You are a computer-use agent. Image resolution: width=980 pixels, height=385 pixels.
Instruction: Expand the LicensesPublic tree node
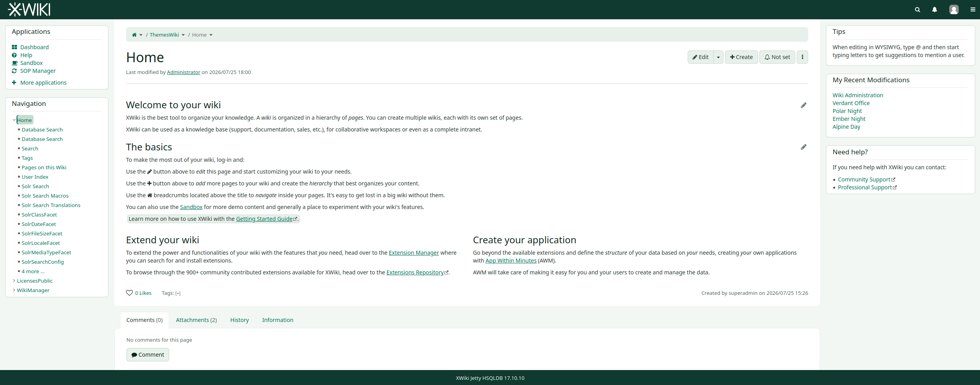click(x=14, y=281)
